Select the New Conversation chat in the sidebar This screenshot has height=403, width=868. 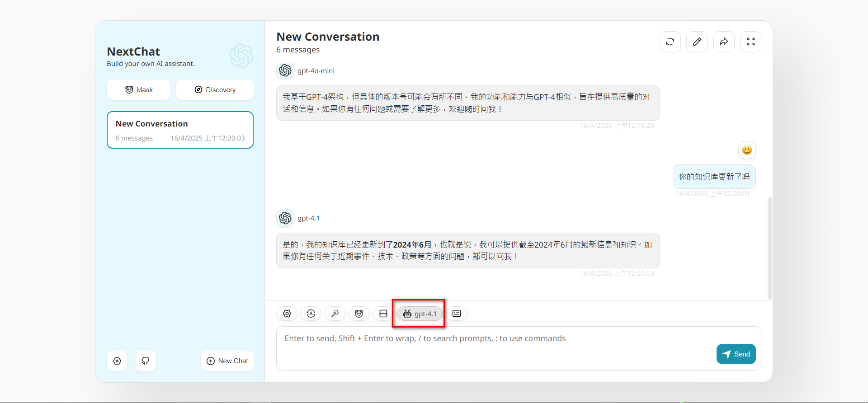coord(180,130)
